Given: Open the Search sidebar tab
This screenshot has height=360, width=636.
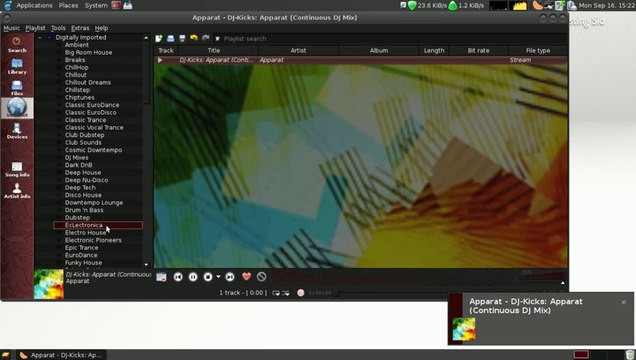Looking at the screenshot, I should [x=17, y=45].
